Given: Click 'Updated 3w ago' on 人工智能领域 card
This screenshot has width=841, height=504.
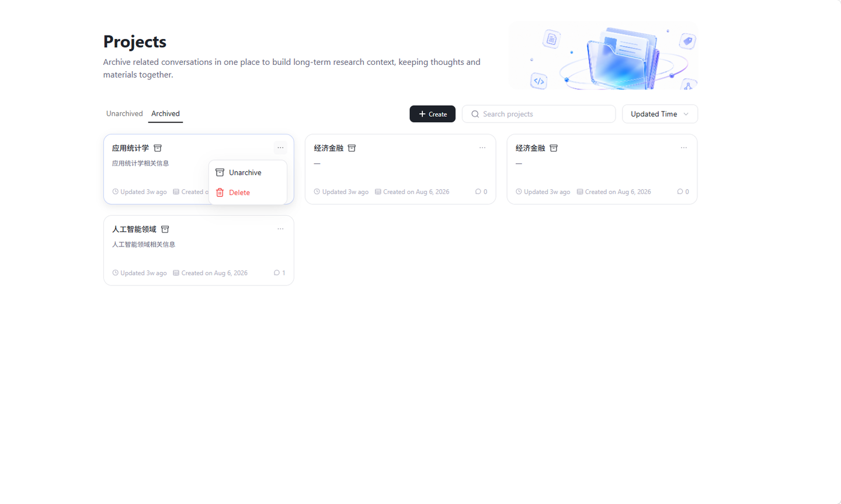Looking at the screenshot, I should [144, 273].
